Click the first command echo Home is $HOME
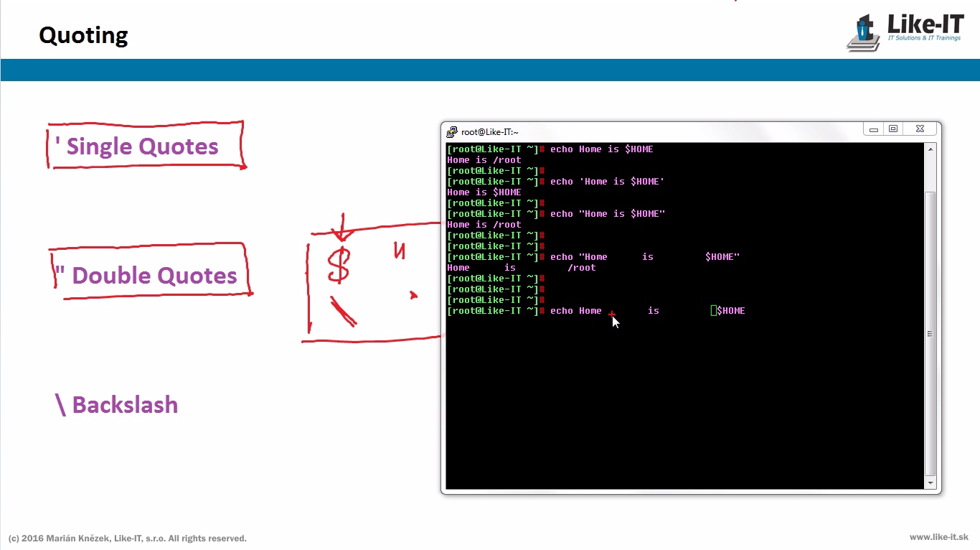 601,149
